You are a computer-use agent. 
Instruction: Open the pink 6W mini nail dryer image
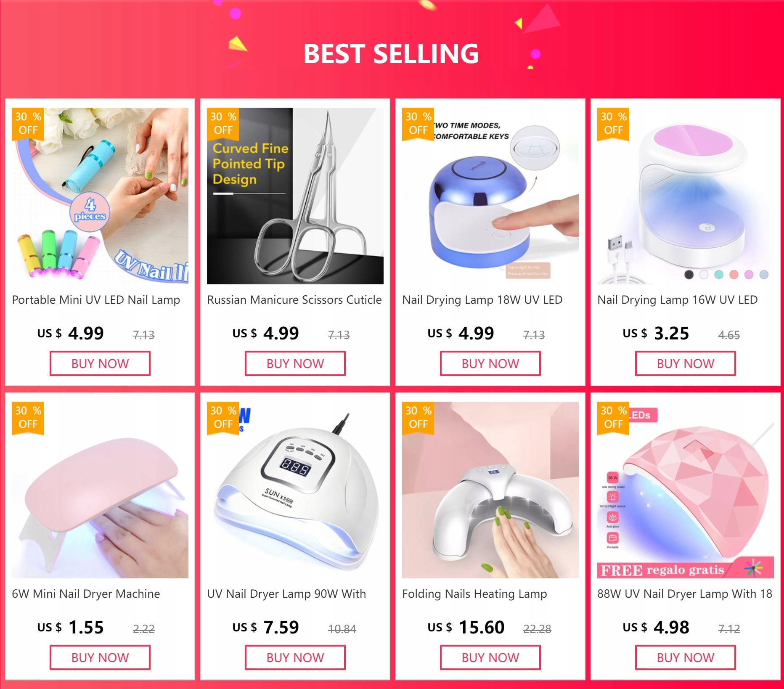click(x=100, y=490)
